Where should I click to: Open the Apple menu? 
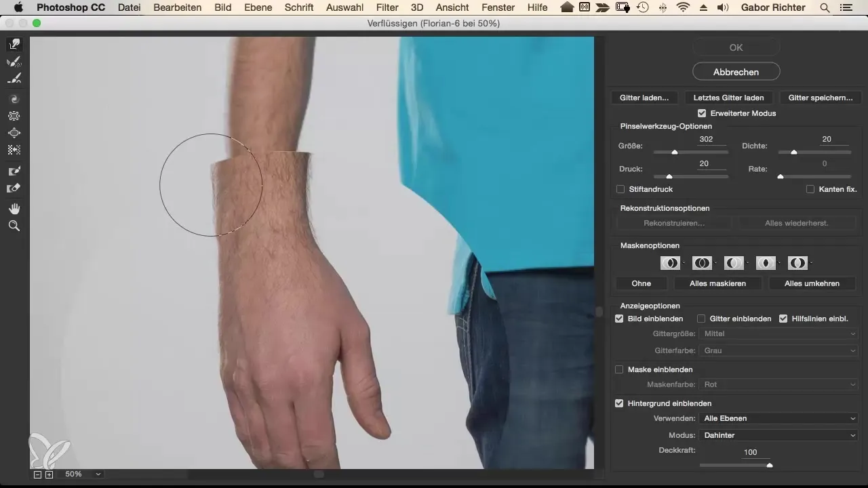tap(18, 8)
